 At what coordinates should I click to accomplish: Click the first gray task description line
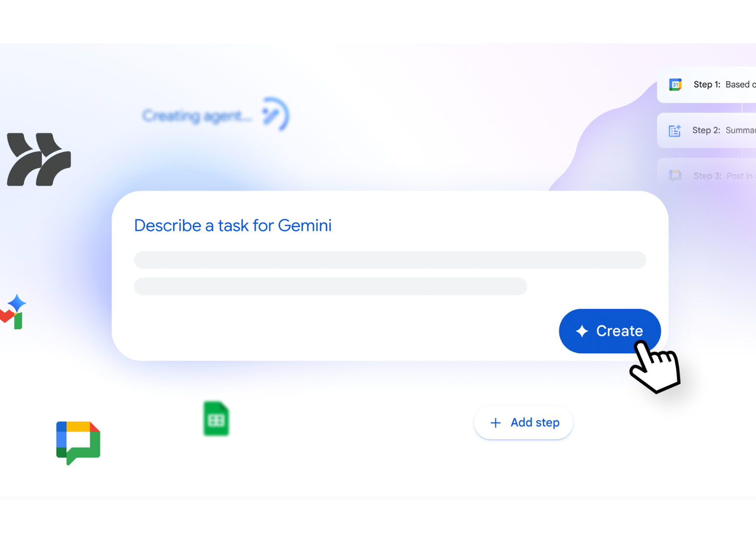point(390,260)
